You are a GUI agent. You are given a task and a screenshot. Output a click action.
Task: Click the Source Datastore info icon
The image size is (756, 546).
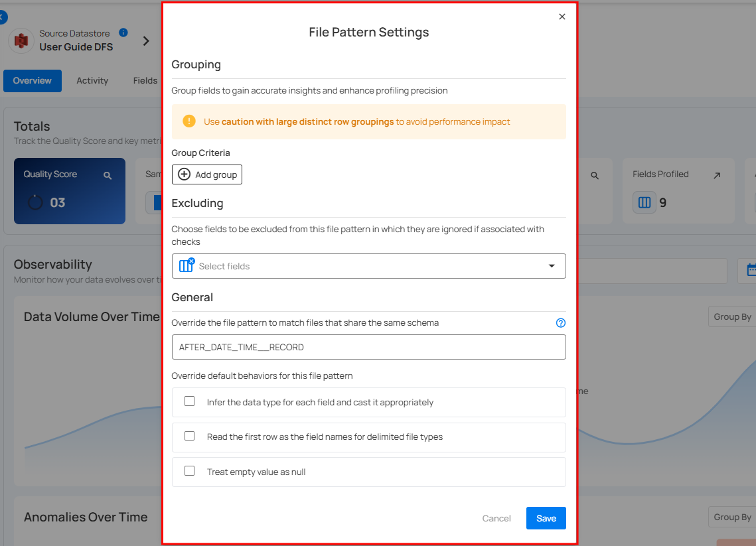tap(123, 33)
